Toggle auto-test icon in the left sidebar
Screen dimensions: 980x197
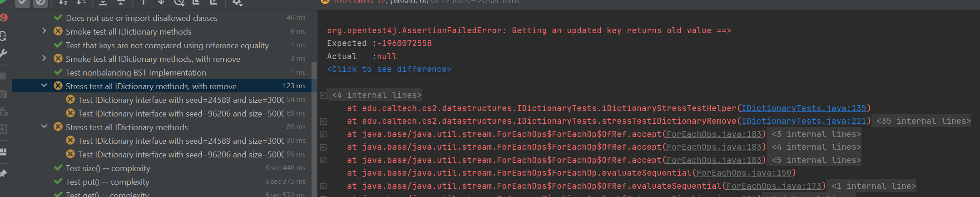4,36
